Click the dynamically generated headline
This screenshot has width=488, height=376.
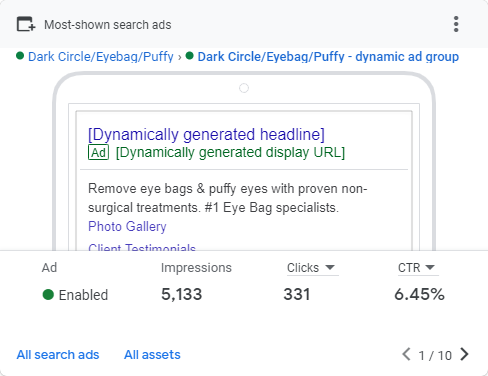[206, 134]
